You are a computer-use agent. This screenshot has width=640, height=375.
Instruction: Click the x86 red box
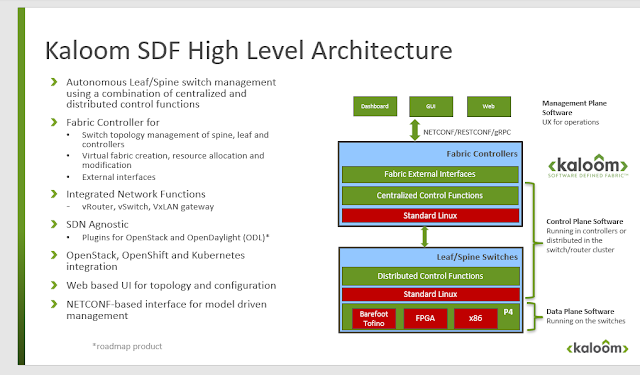point(476,318)
